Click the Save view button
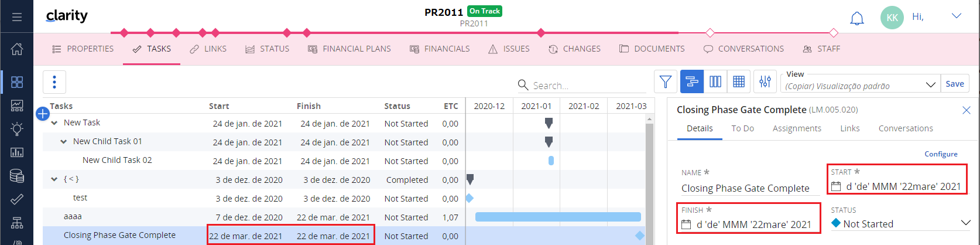 coord(954,84)
